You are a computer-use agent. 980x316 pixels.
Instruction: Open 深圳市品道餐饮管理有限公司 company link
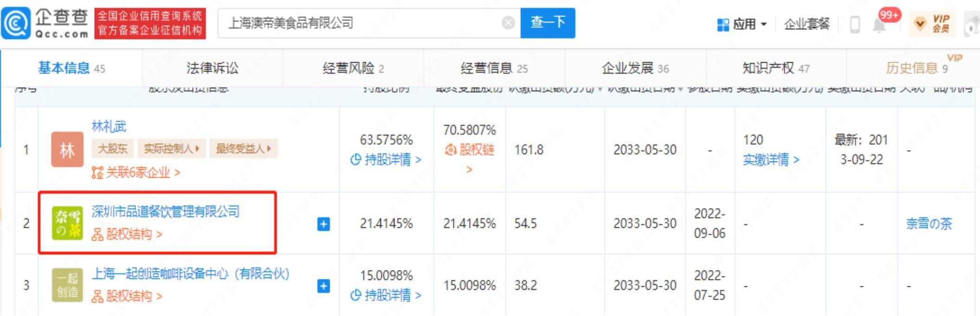point(165,212)
